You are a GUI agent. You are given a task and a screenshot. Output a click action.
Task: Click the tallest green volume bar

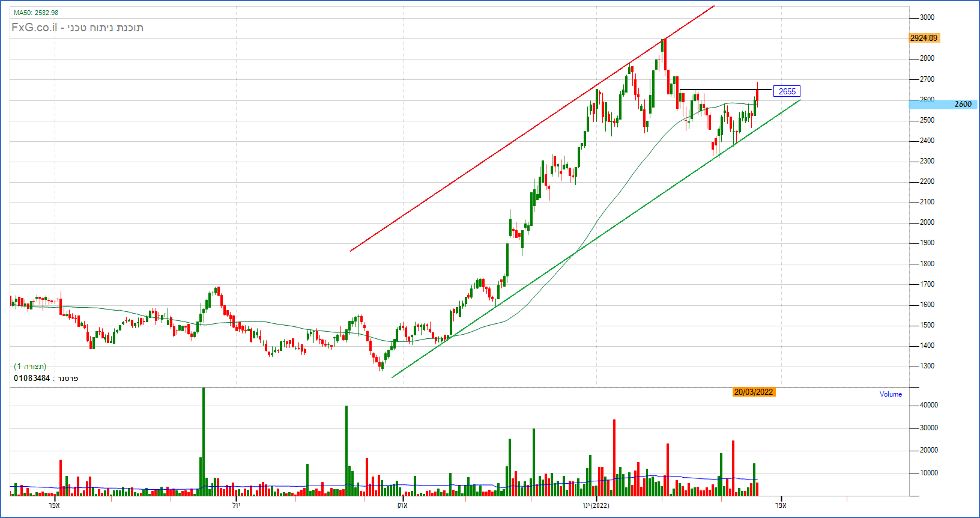point(204,442)
